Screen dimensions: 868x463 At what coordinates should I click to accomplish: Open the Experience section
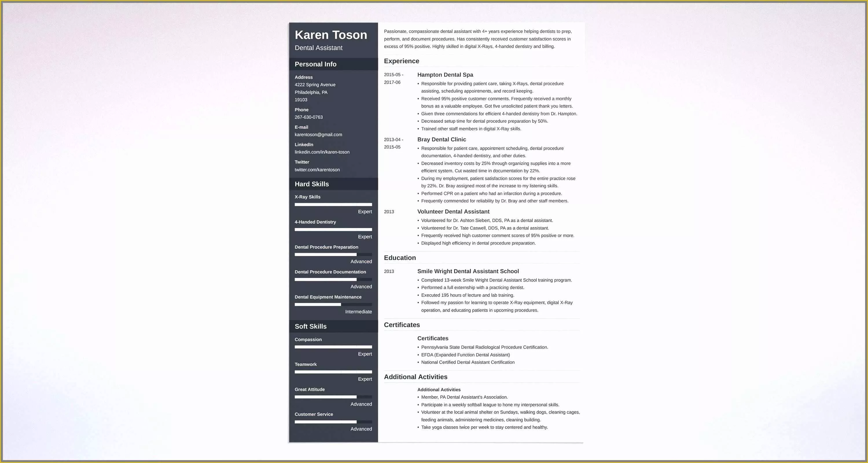click(402, 61)
